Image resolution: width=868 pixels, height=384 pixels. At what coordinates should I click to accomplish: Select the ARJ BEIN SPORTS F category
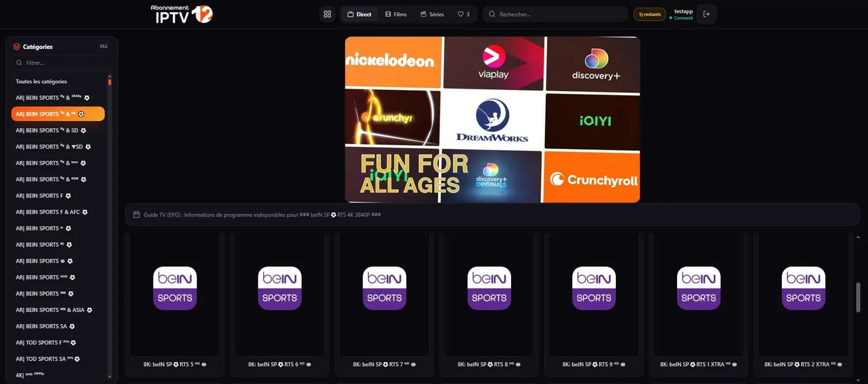coord(58,195)
